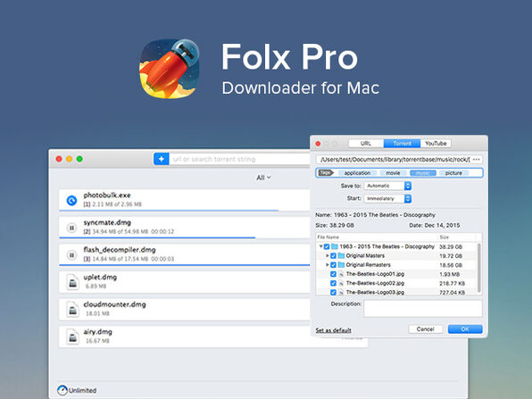Image resolution: width=532 pixels, height=399 pixels.
Task: Click the folder icon of Original Remasters
Action: tap(341, 264)
